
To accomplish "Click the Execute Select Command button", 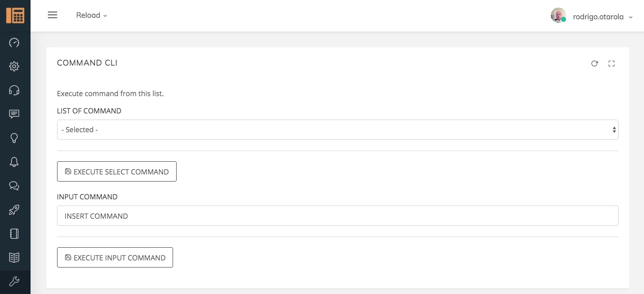I will pyautogui.click(x=117, y=171).
